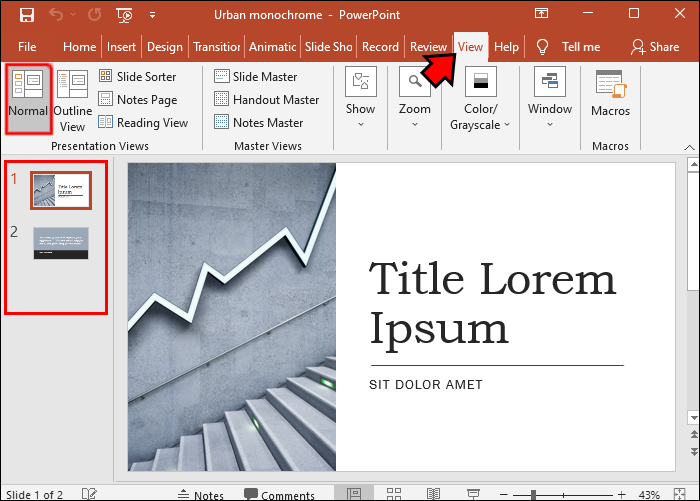Viewport: 700px width, 501px height.
Task: Select slide 2 thumbnail
Action: coord(61,243)
